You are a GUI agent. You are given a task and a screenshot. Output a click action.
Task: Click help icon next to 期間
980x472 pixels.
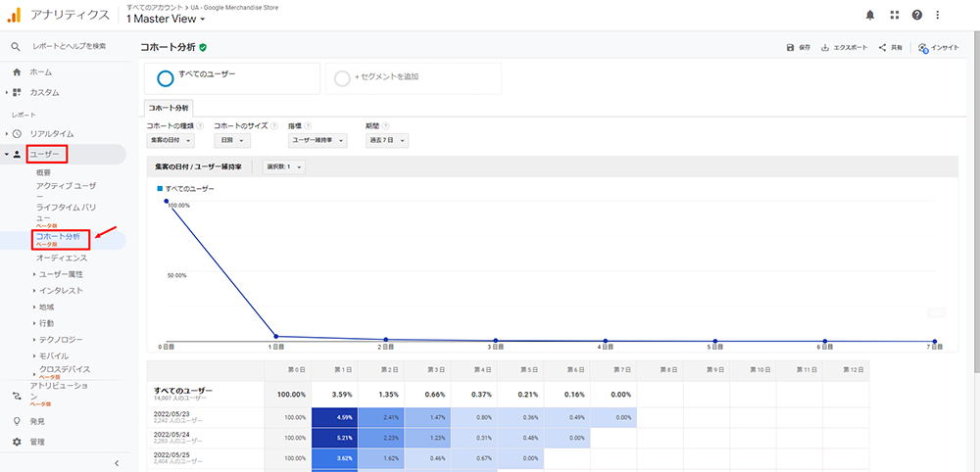[385, 126]
